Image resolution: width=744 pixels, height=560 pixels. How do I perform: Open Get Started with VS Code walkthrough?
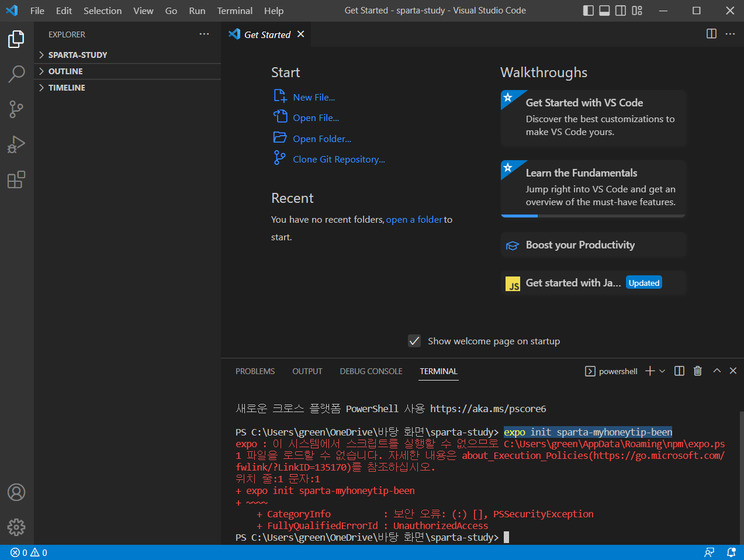tap(593, 118)
